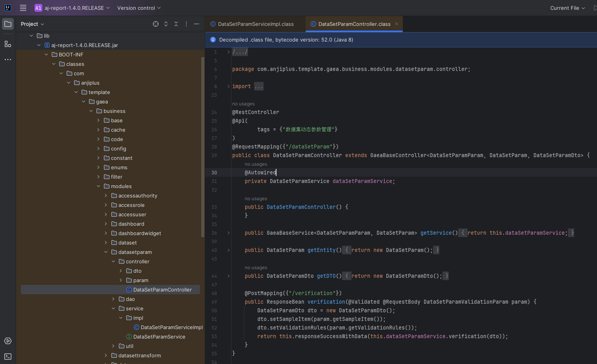Viewport: 597px width, 364px height.
Task: Click the package declaration on line 6
Action: [x=351, y=69]
